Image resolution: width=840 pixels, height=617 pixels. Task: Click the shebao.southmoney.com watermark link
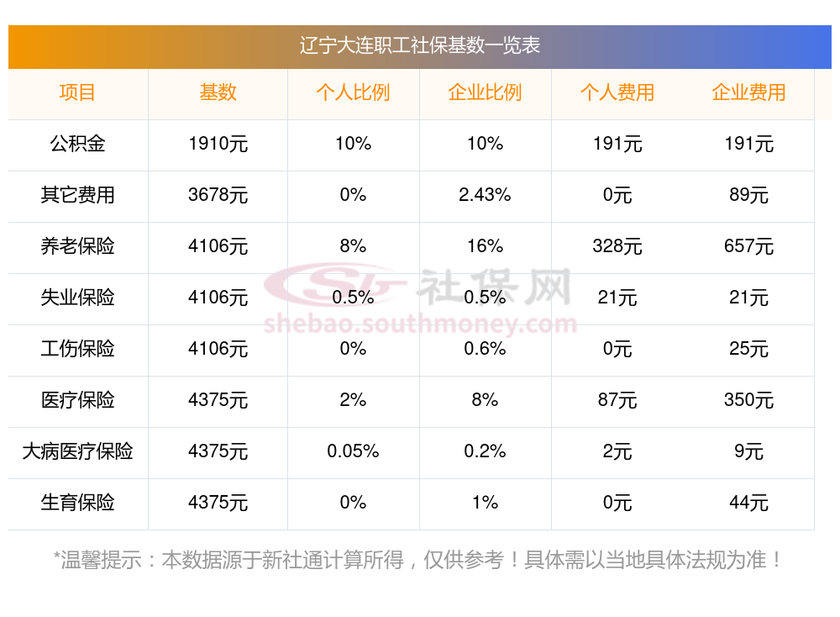pos(420,324)
